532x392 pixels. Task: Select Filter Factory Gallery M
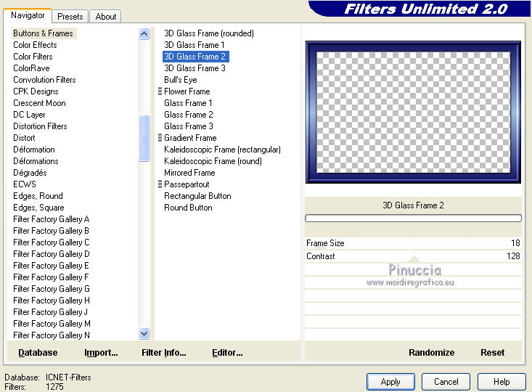(52, 324)
